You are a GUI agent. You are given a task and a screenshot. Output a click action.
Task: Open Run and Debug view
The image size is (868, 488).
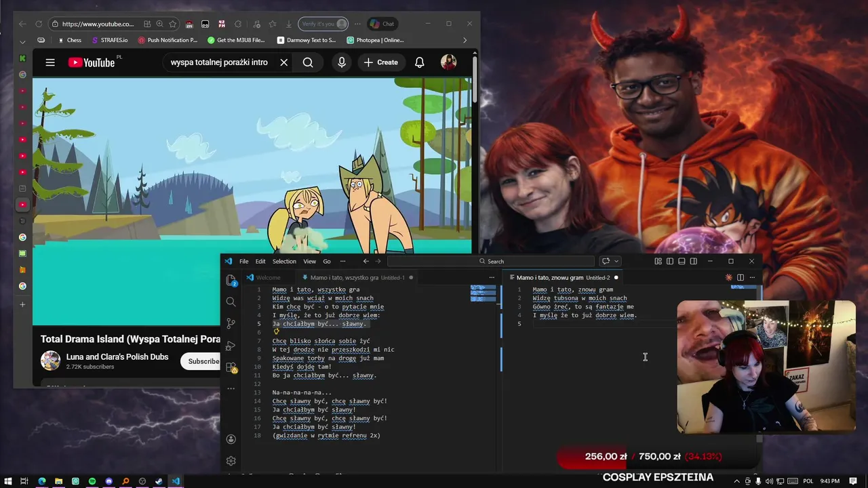(x=231, y=346)
